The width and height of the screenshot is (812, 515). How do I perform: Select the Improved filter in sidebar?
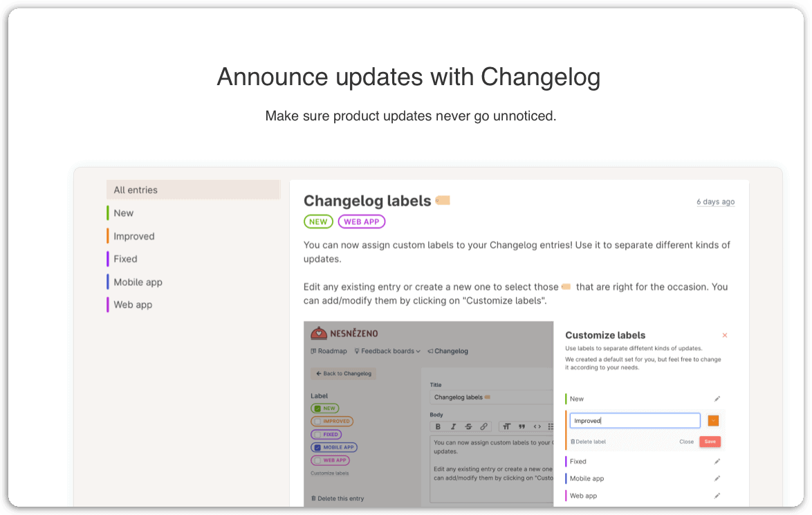(x=134, y=236)
